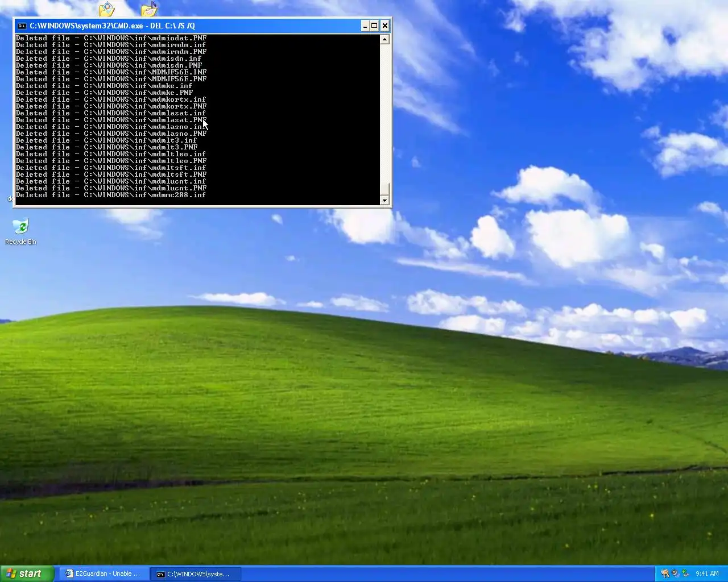Click the line ending mdmkortx.PNF
728x582 pixels.
click(111, 106)
